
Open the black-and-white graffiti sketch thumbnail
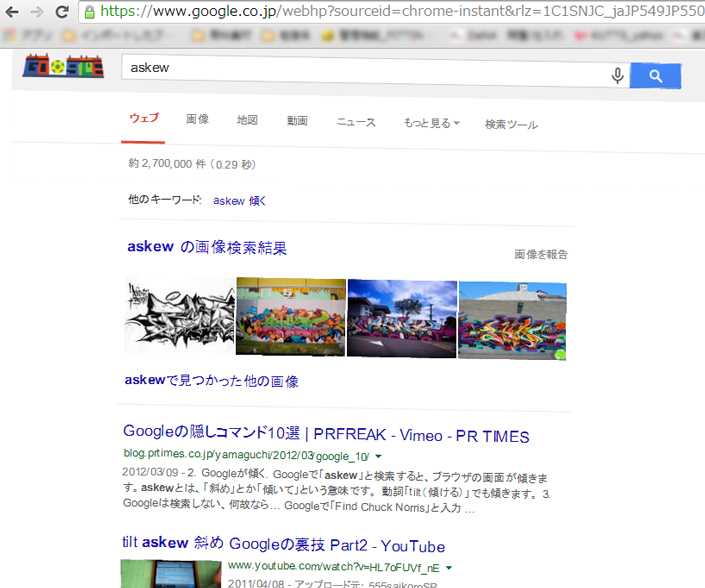click(x=180, y=314)
